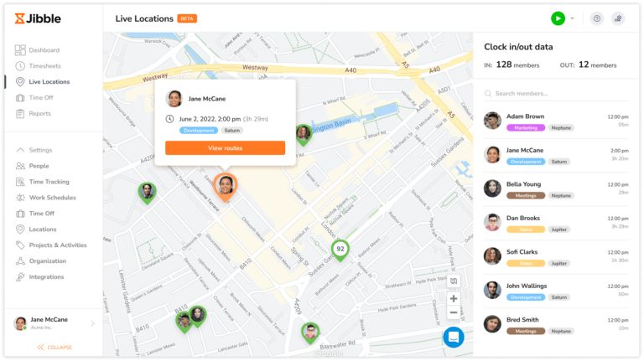Screen dimensions: 644x361
Task: Click Bella Young's Meetings tag
Action: coord(526,196)
